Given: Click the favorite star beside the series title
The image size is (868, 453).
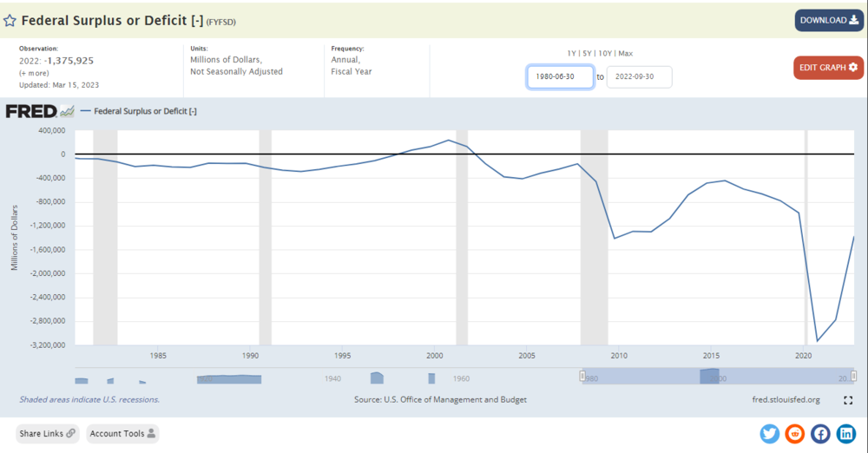Looking at the screenshot, I should pyautogui.click(x=10, y=20).
